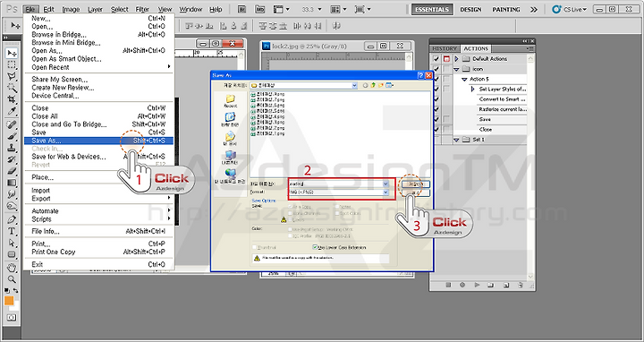Open the Desktop shortcut in Save As sidebar

[230, 118]
